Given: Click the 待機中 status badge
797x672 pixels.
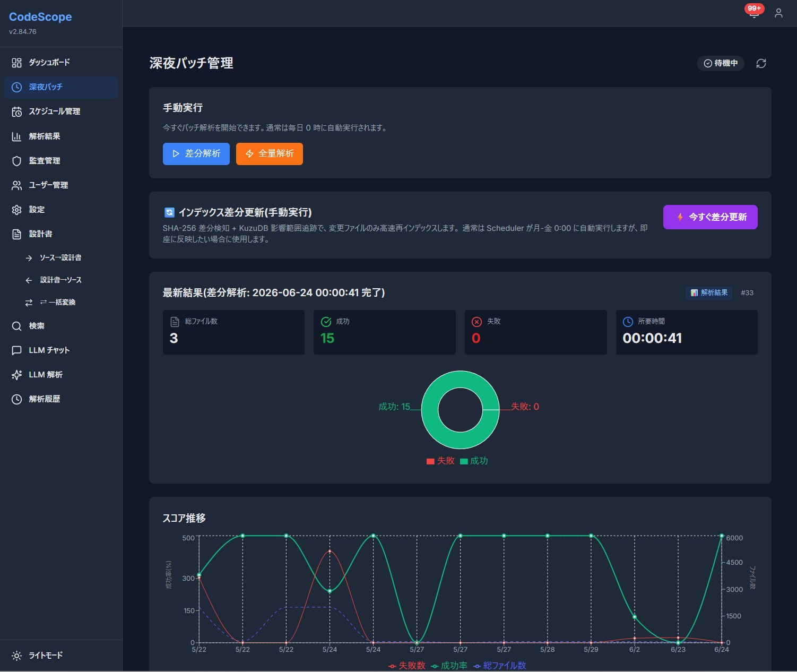Looking at the screenshot, I should click(x=721, y=63).
